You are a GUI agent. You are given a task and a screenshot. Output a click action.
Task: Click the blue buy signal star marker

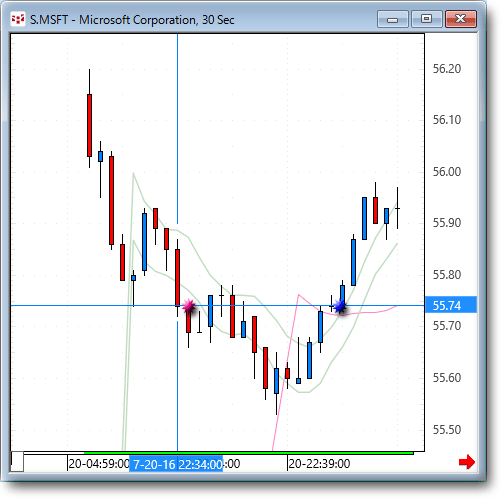(339, 306)
